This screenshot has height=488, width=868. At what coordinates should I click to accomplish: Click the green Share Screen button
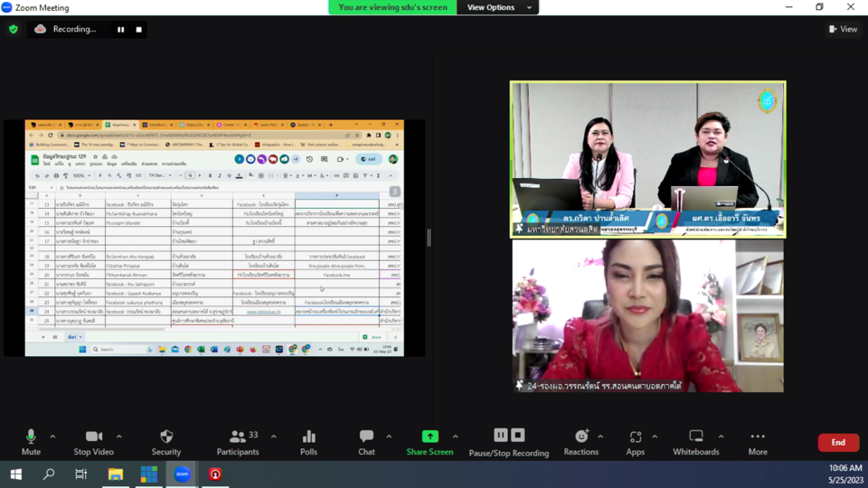429,443
